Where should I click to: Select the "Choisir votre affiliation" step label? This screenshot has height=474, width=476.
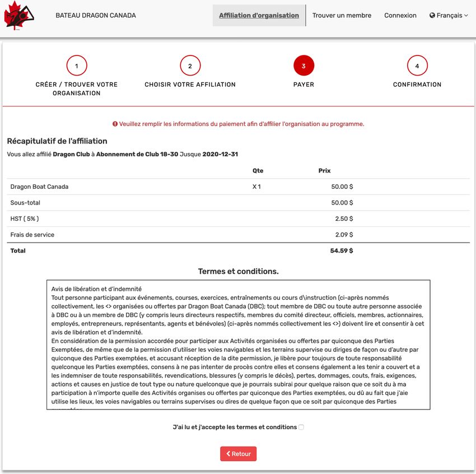tap(190, 85)
